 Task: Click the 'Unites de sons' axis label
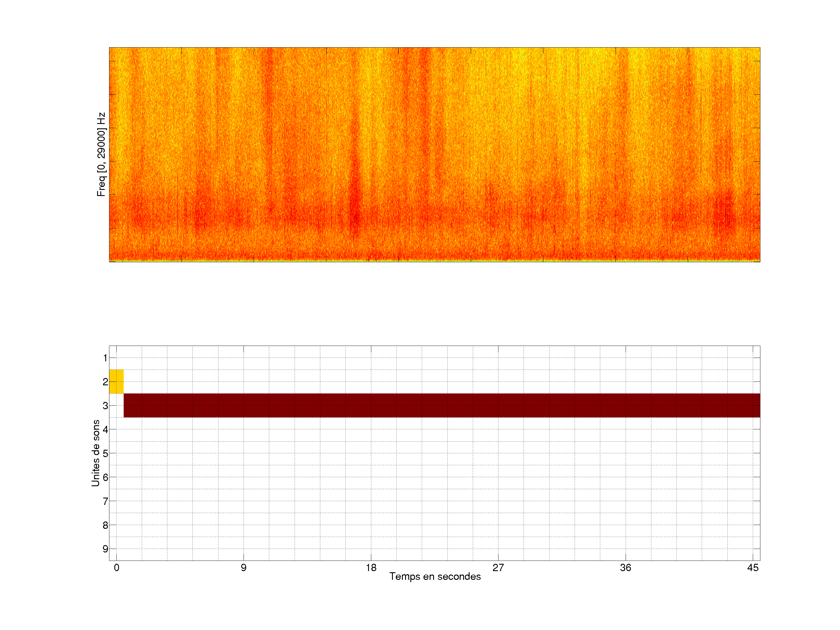coord(96,453)
